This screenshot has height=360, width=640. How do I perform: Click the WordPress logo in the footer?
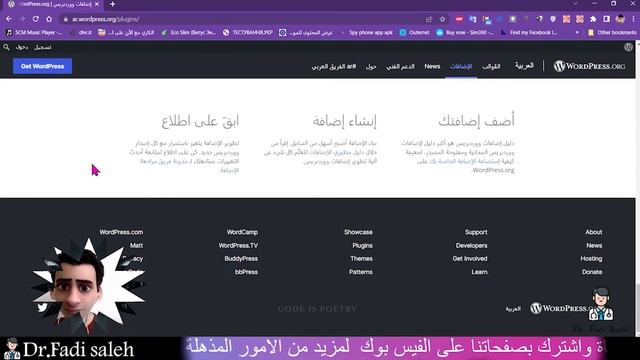561,308
